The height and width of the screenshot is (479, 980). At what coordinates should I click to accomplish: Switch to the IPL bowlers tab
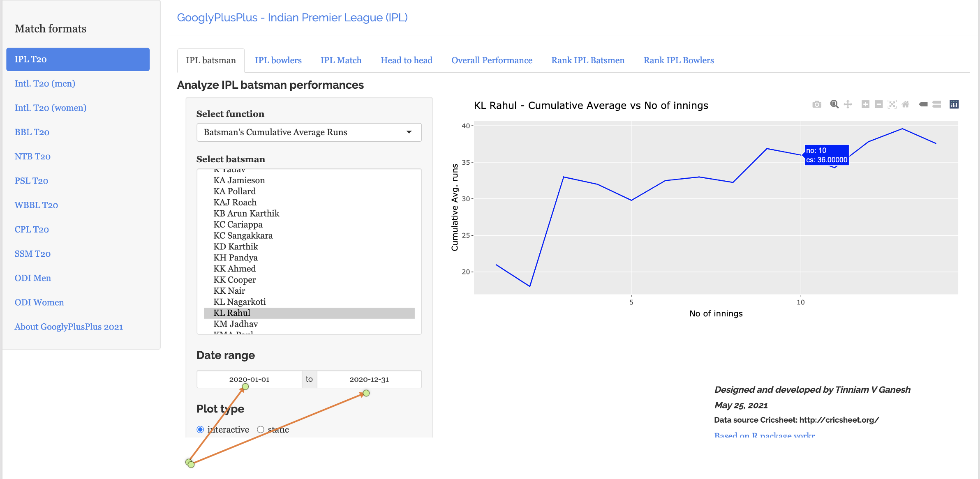click(278, 60)
